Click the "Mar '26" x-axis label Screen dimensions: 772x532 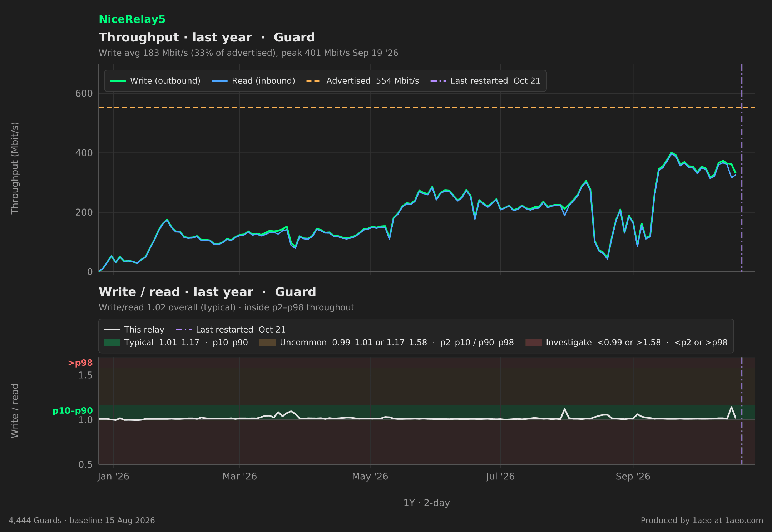pyautogui.click(x=239, y=477)
